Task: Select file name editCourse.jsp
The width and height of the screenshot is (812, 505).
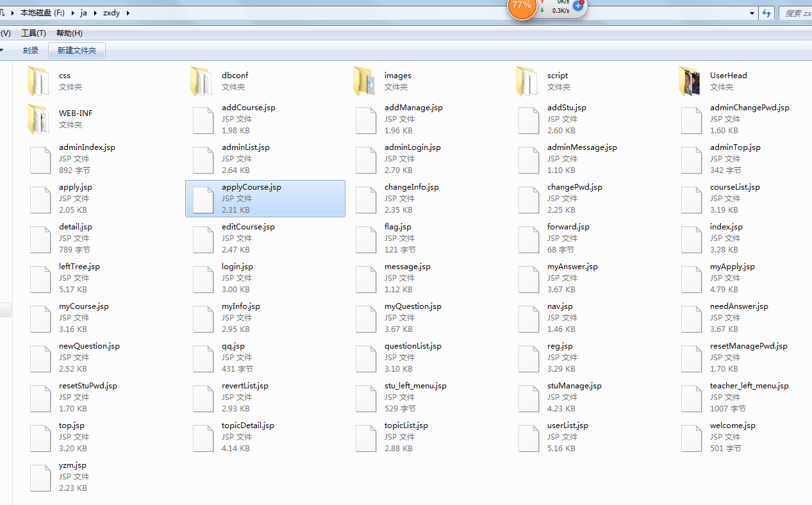Action: [248, 227]
